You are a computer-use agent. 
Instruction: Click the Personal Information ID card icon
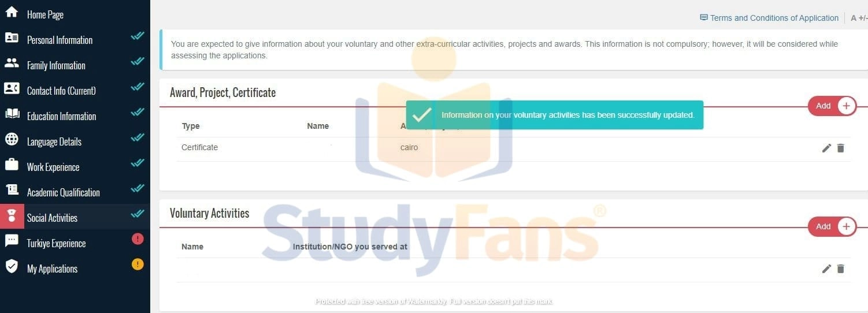(x=12, y=38)
